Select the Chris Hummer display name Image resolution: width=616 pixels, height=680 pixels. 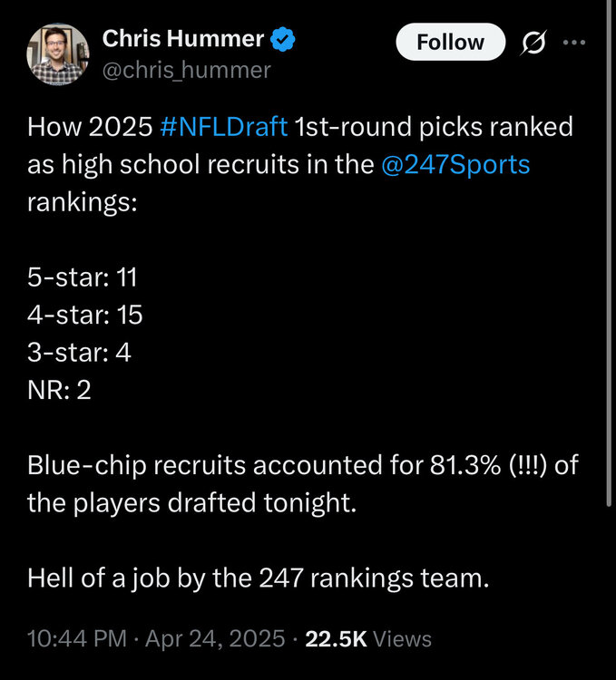tap(183, 38)
